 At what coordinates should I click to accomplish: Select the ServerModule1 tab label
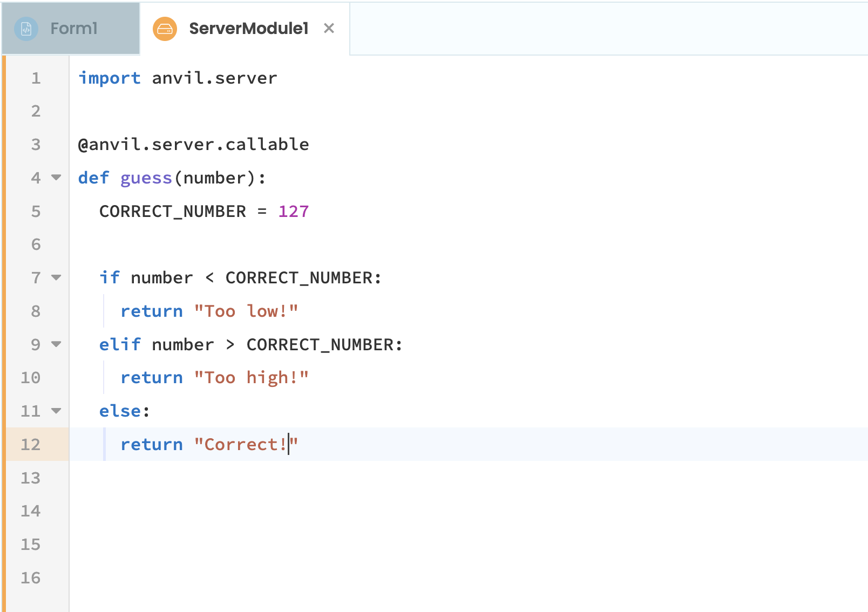pyautogui.click(x=248, y=29)
